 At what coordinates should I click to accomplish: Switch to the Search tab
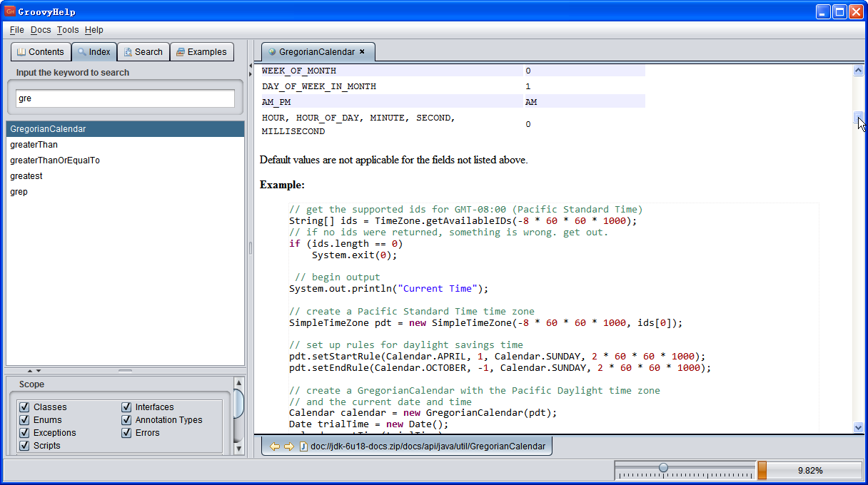point(143,52)
